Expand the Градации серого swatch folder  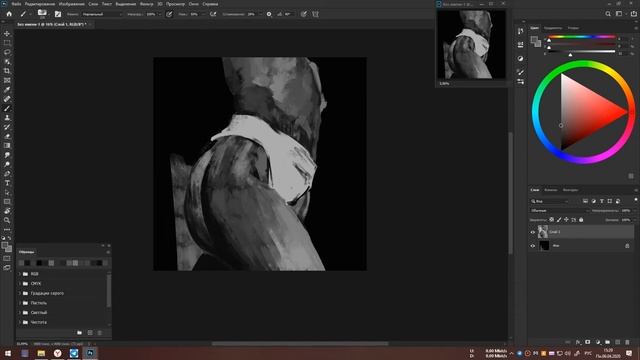(x=20, y=293)
